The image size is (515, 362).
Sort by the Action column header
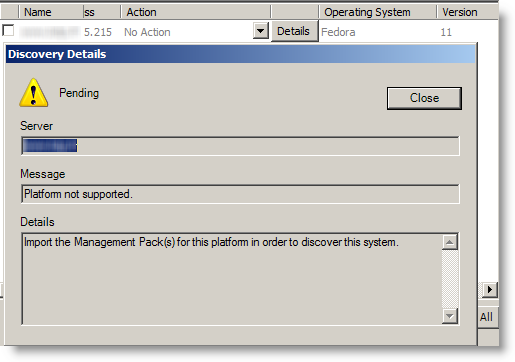(x=141, y=12)
